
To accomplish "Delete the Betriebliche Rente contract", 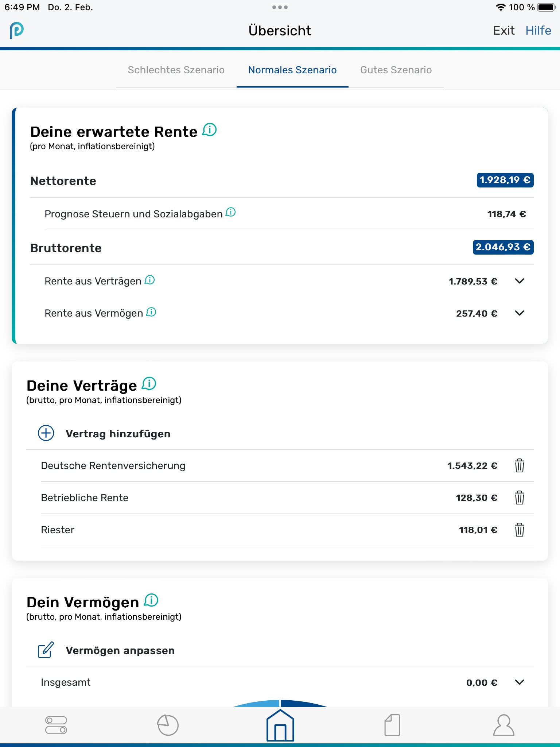I will (520, 498).
